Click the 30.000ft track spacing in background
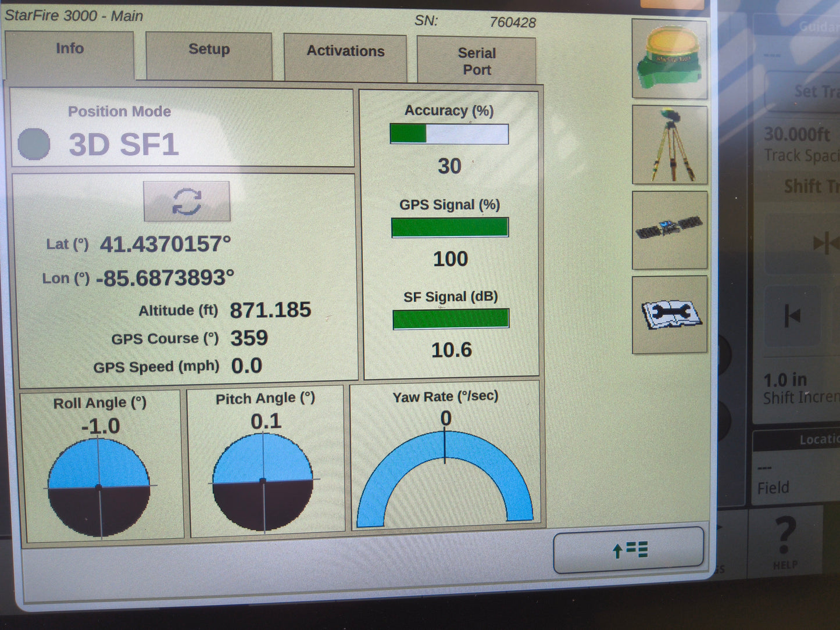This screenshot has height=630, width=840. coord(797,134)
